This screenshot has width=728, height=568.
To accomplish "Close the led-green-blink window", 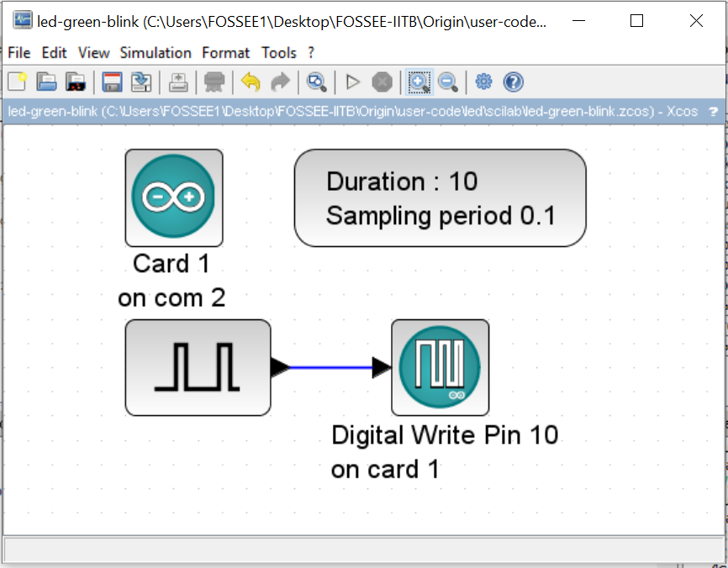I will [696, 20].
